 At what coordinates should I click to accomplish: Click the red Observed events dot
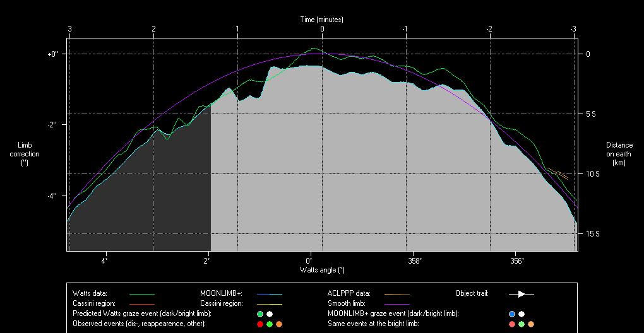pos(260,324)
